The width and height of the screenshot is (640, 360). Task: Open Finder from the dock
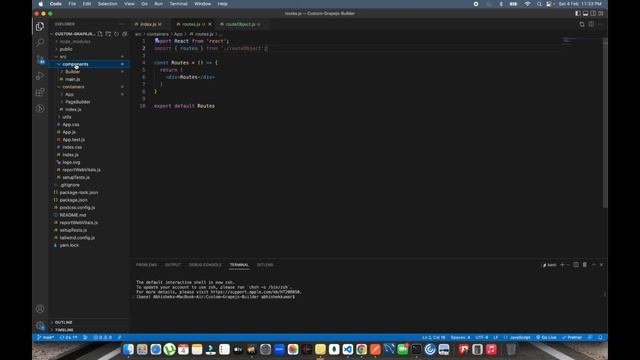tap(128, 349)
